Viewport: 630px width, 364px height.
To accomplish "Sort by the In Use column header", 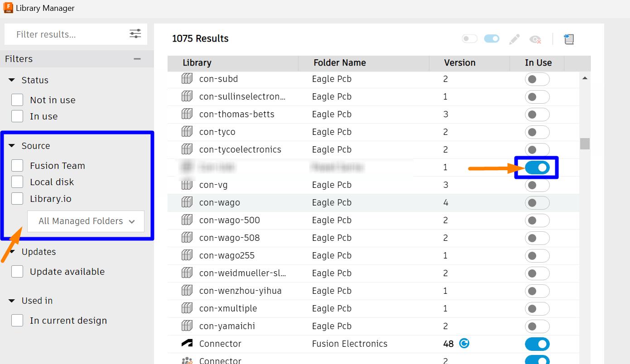I will pyautogui.click(x=538, y=63).
